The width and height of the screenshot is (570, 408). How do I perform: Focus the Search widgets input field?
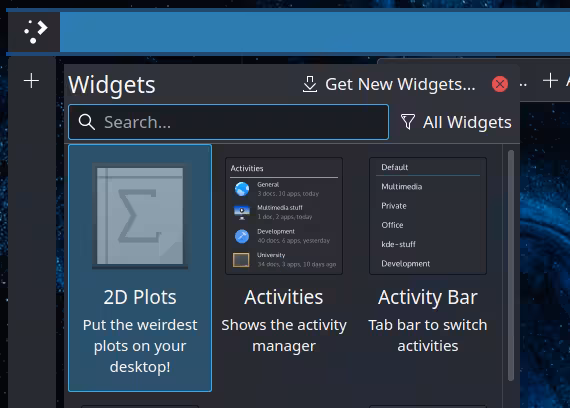click(x=228, y=122)
